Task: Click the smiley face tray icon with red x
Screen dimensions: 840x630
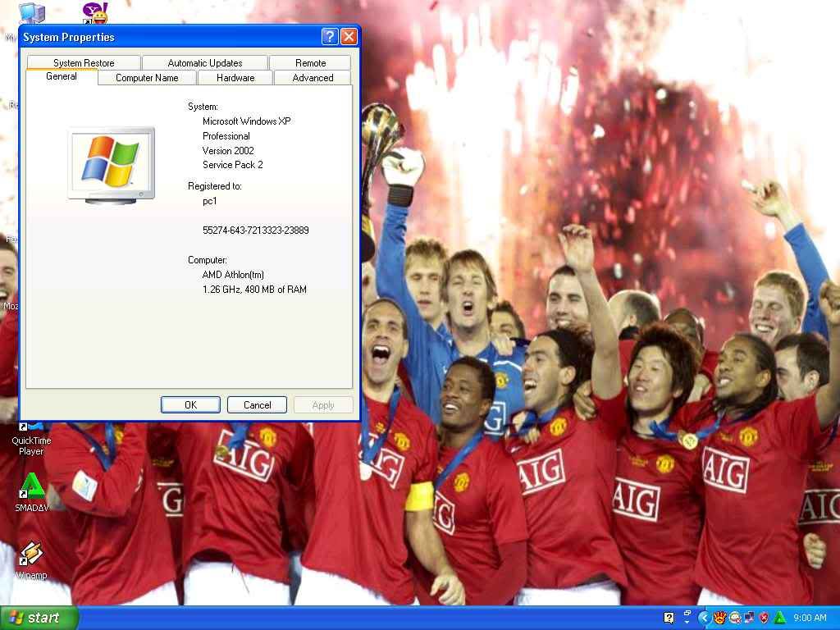Action: tap(735, 618)
